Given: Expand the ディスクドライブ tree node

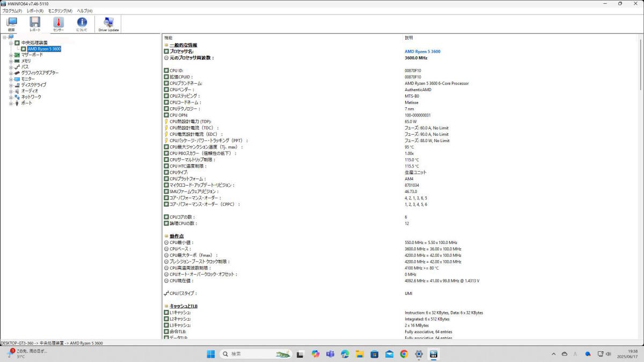Looking at the screenshot, I should click(11, 85).
